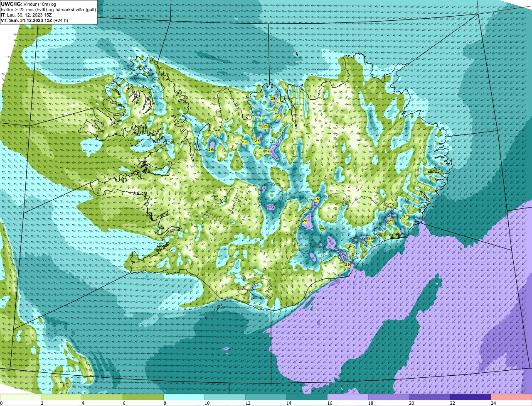The width and height of the screenshot is (532, 406).
Task: Click the 4–6 m/s legend color swatch
Action: (103, 397)
